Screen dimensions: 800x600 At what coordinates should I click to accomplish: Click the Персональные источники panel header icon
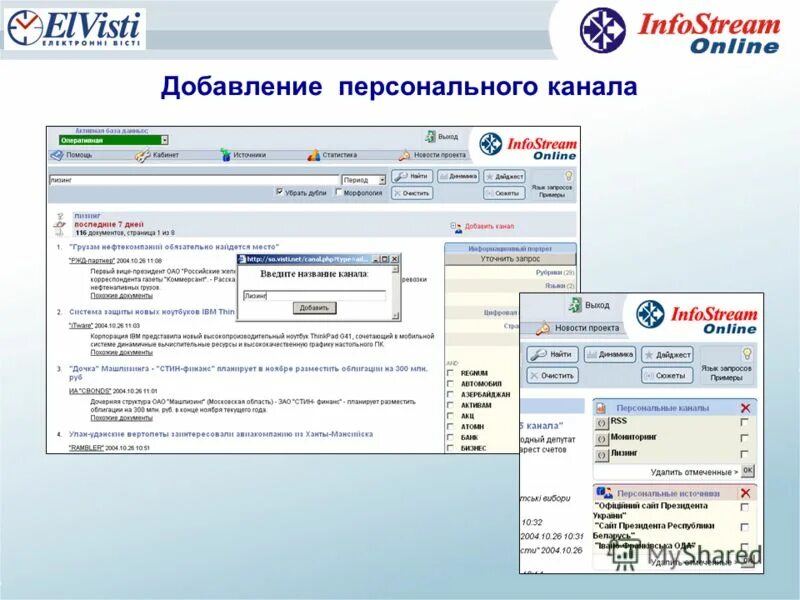click(604, 493)
